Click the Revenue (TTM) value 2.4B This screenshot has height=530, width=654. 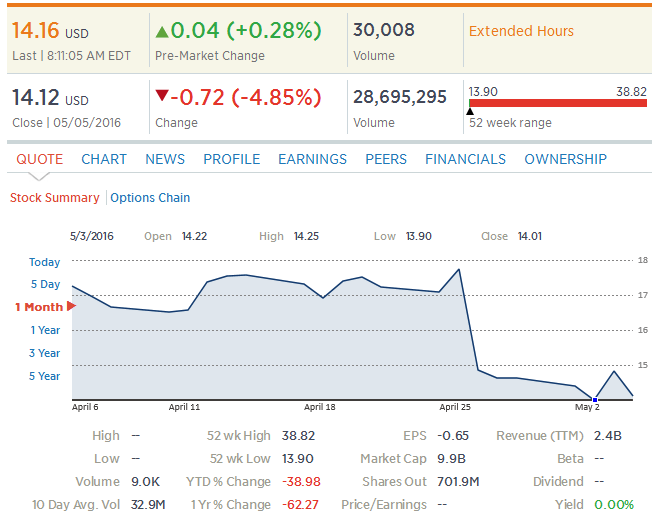(x=608, y=436)
